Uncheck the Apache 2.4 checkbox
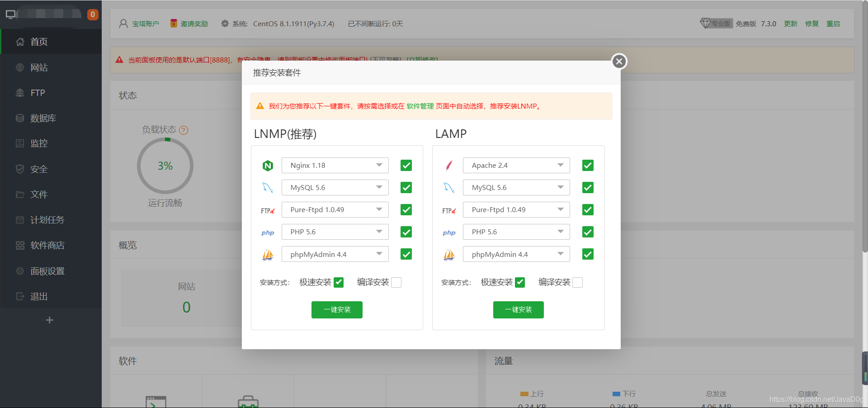This screenshot has width=868, height=408. pos(588,166)
